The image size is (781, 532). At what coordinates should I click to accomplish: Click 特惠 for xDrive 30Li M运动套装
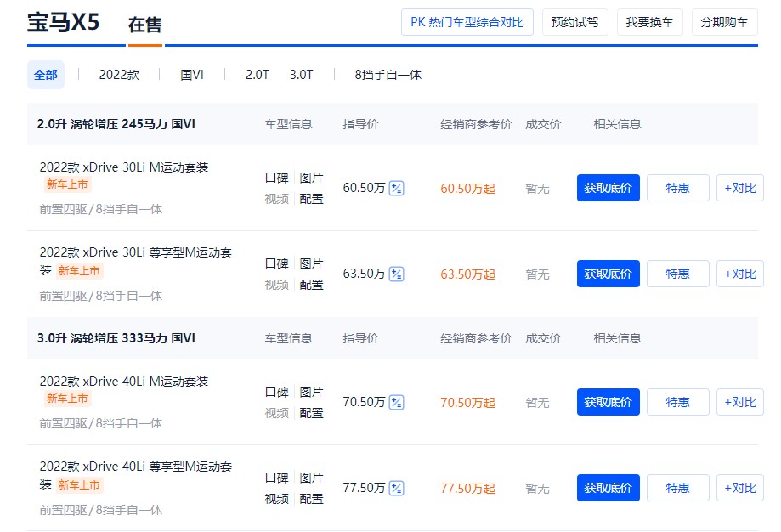point(678,188)
